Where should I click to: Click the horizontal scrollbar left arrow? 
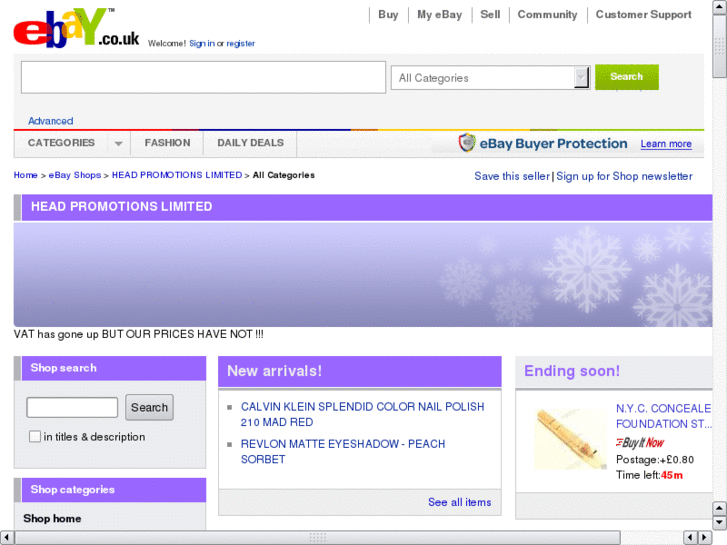point(6,537)
